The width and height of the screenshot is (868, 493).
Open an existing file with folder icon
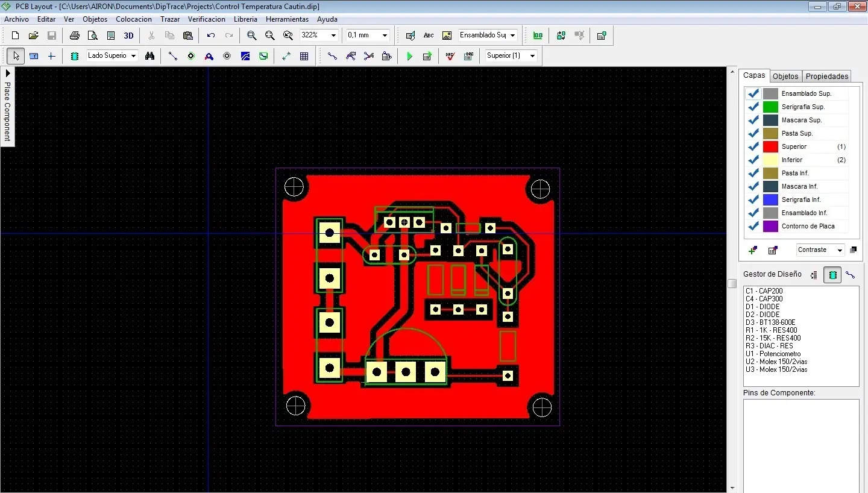[34, 36]
